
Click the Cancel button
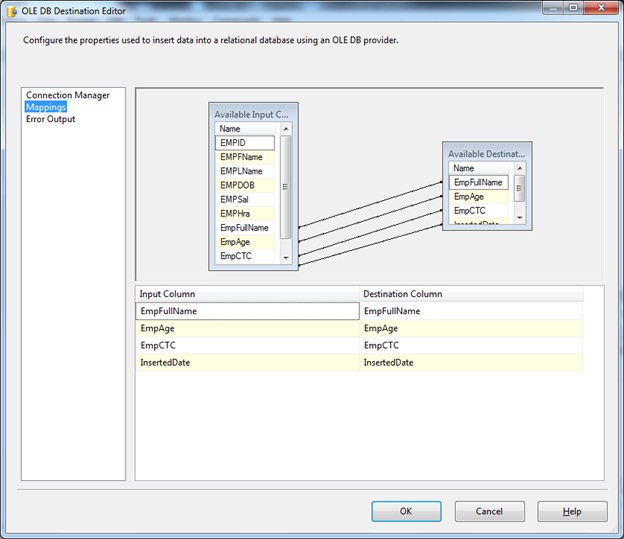pos(489,511)
